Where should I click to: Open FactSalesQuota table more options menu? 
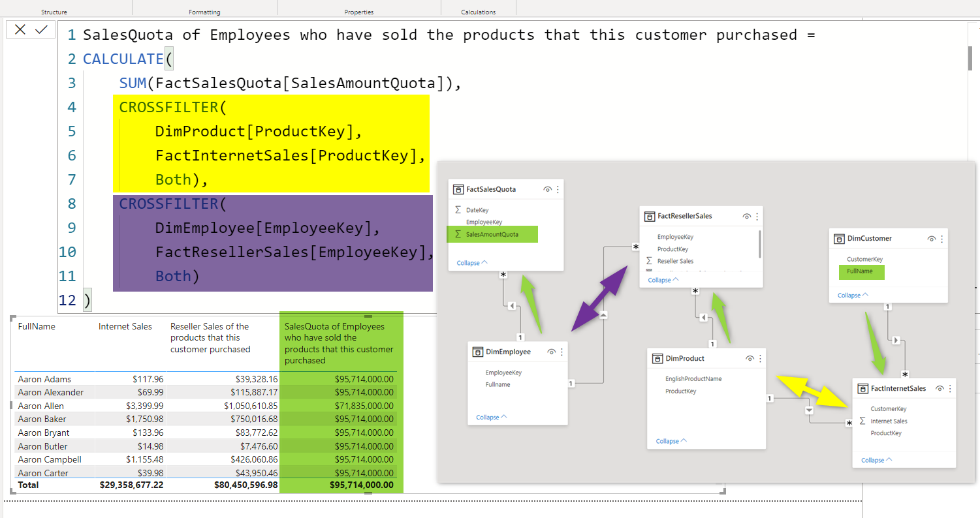(558, 189)
